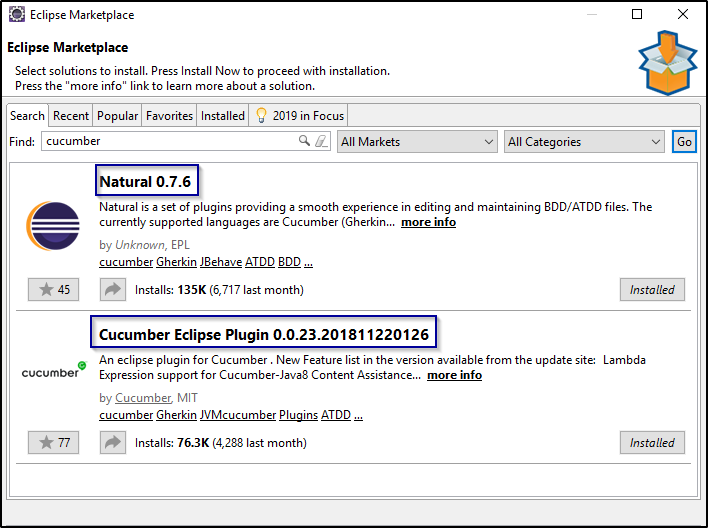Open the 2019 in Focus tab
Viewport: 708px width, 528px height.
click(300, 116)
